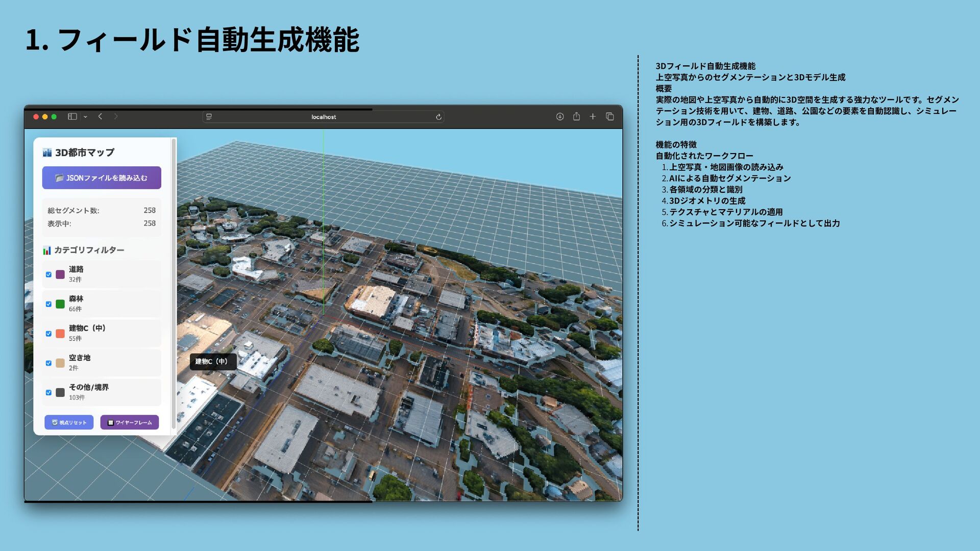
Task: Go back with browser back arrow
Action: coord(101,117)
